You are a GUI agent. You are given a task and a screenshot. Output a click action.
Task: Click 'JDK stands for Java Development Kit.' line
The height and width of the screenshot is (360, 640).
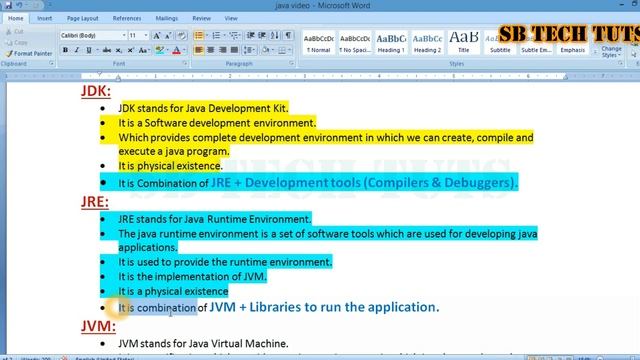click(203, 108)
